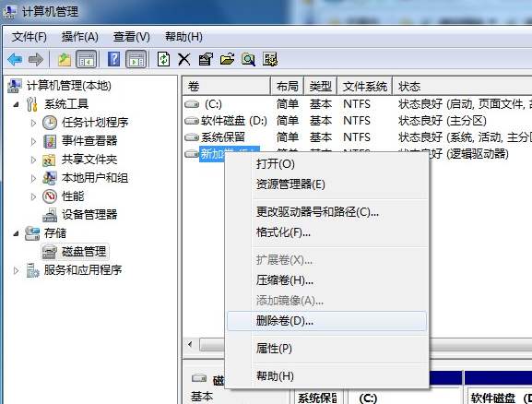Collapse the 存储 tree node
This screenshot has width=532, height=404.
click(16, 233)
